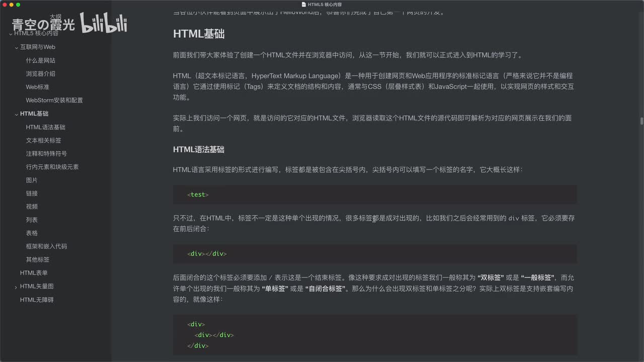Viewport: 644px width, 362px height.
Task: Jump to 视频 outline entry
Action: point(32,206)
